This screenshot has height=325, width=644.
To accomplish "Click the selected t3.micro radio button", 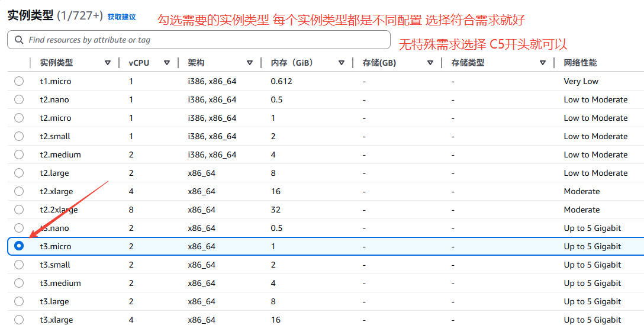I will point(19,246).
